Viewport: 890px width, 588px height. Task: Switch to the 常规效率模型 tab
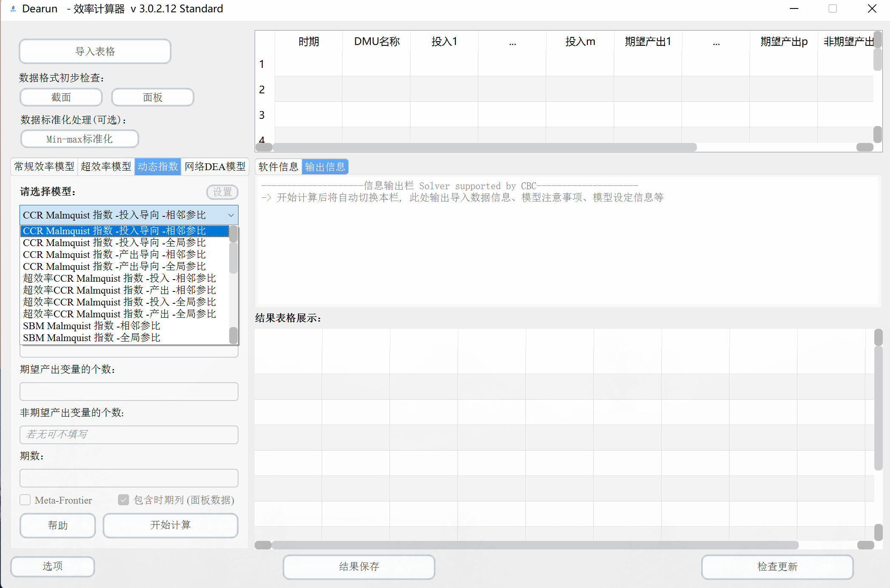pyautogui.click(x=44, y=167)
